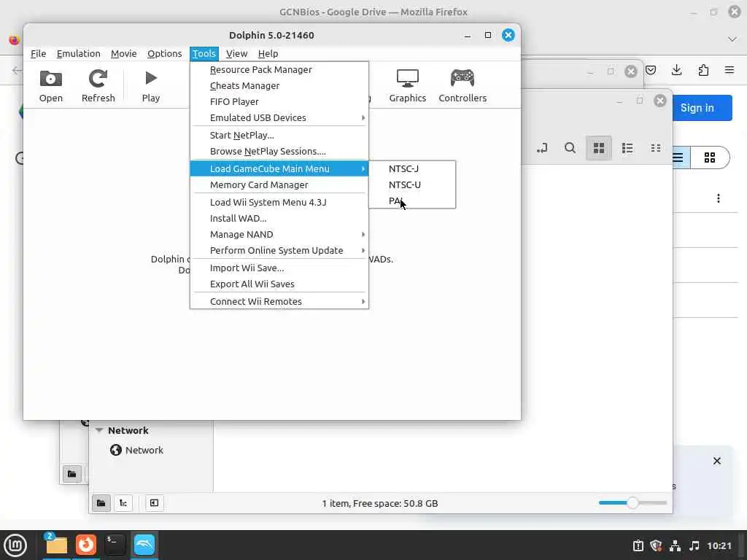The height and width of the screenshot is (560, 747).
Task: Switch file manager to list view
Action: (627, 148)
